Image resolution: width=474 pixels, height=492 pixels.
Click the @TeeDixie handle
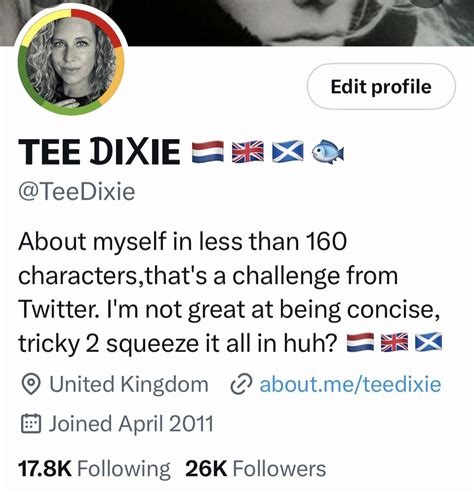tap(77, 192)
